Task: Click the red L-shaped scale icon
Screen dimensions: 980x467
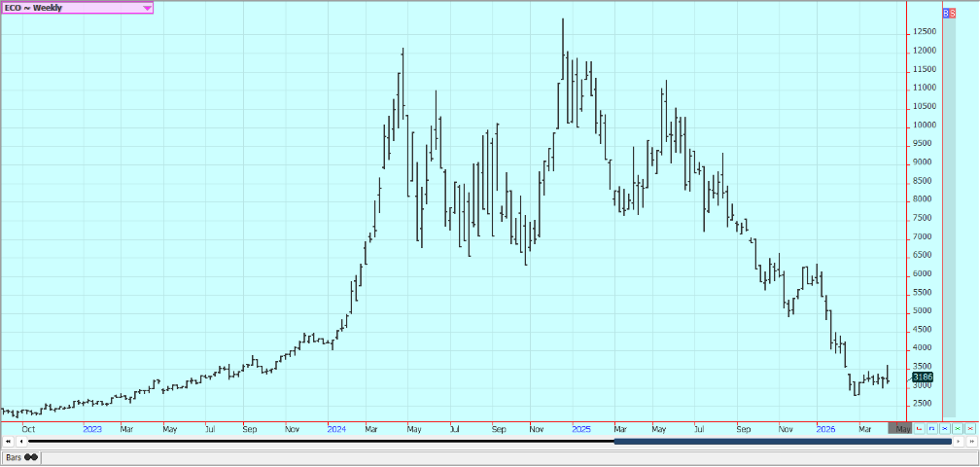Action: tap(919, 428)
